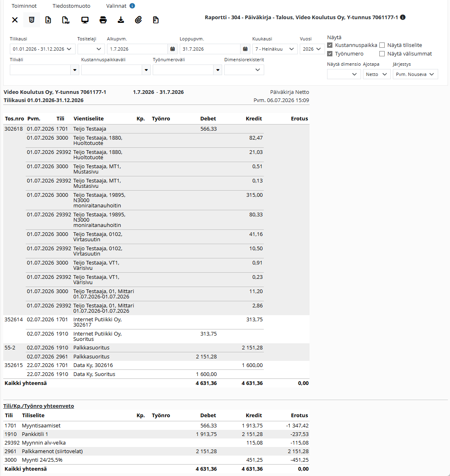Click the Excel export icon in toolbar
This screenshot has height=476, width=450.
tap(48, 20)
